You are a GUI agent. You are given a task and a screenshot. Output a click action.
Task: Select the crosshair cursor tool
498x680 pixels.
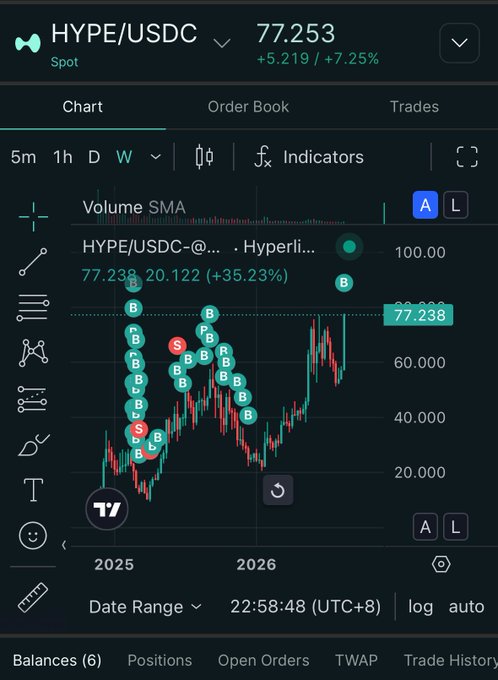click(33, 216)
